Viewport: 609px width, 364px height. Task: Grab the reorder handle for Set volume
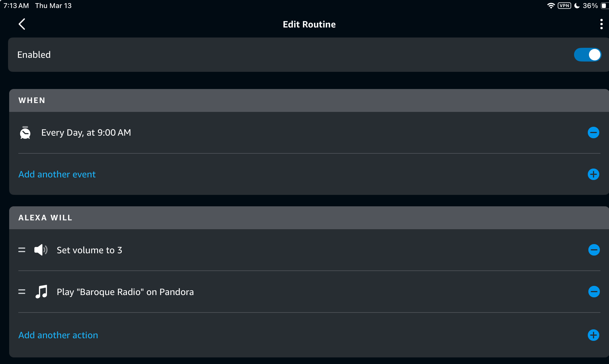point(22,250)
